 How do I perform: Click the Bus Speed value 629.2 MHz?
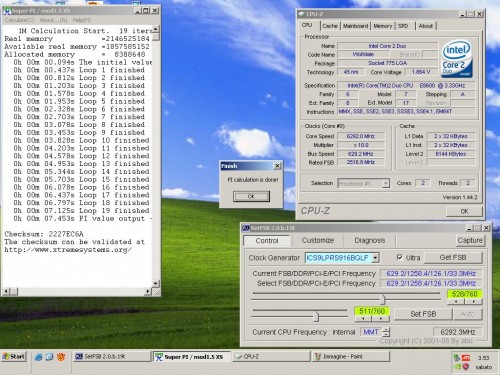coord(361,154)
